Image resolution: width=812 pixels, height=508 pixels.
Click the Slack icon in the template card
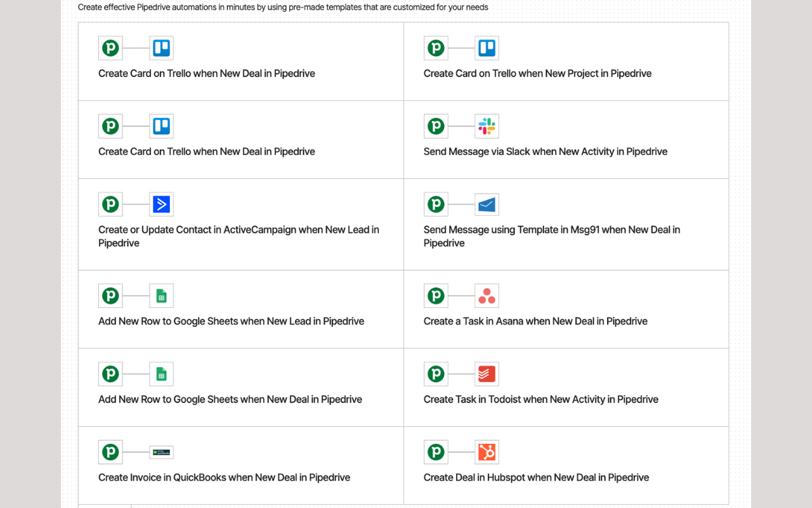click(x=487, y=126)
